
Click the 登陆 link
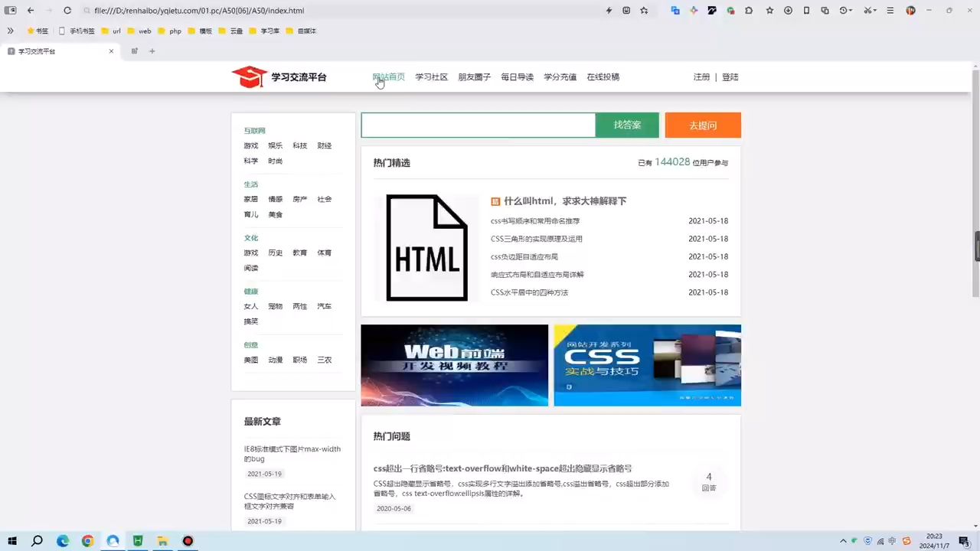730,77
